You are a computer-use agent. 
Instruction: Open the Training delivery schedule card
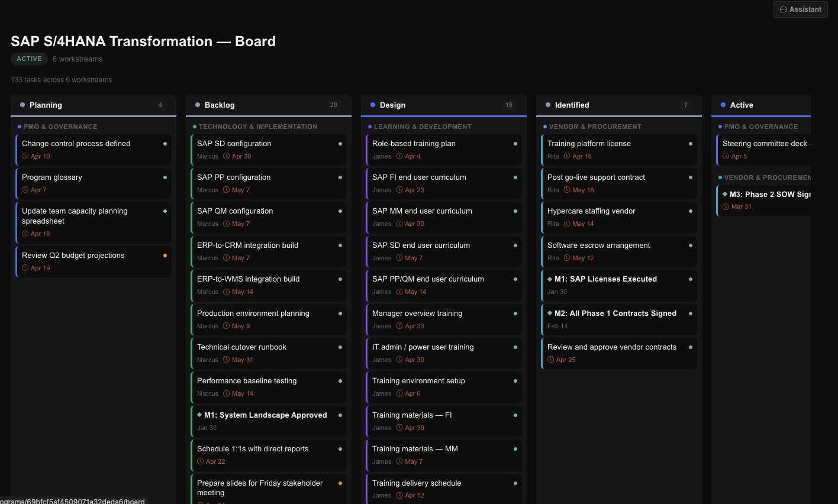coord(444,489)
